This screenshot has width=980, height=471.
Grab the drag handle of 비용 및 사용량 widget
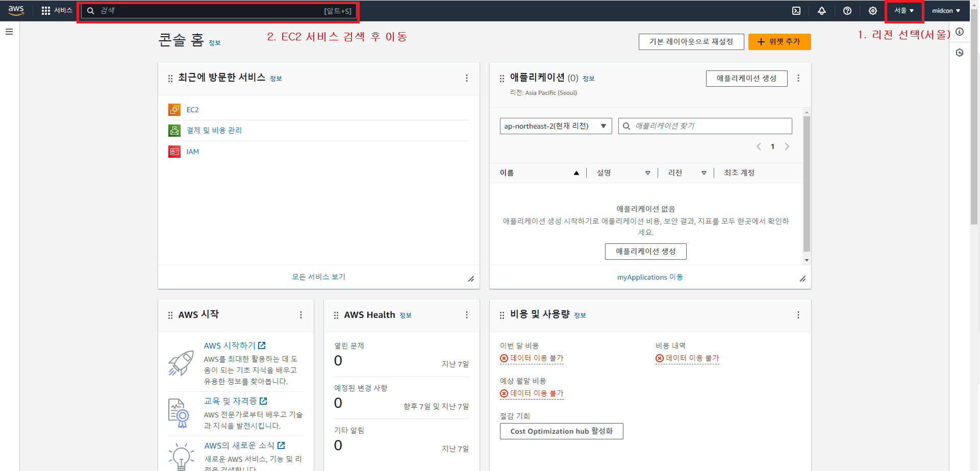click(502, 315)
